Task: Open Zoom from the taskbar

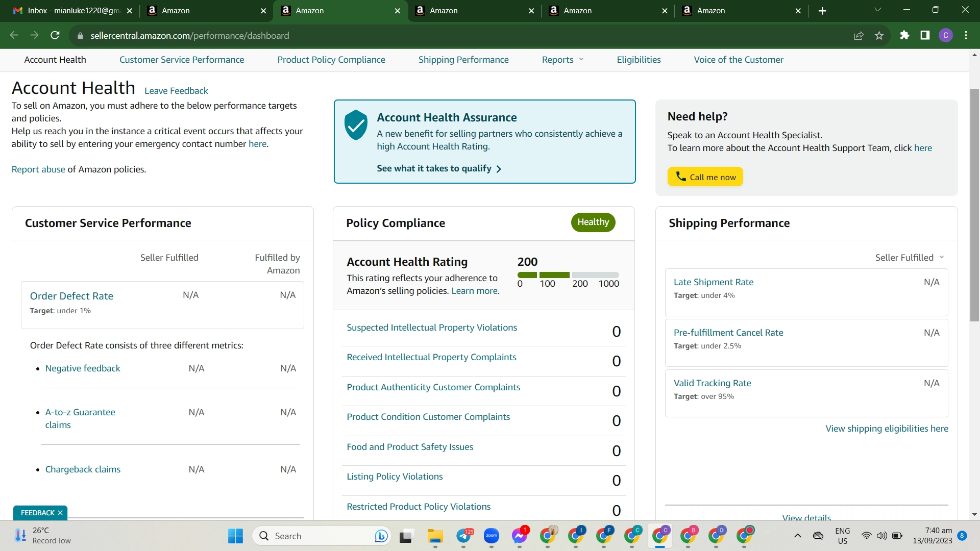Action: coord(492,536)
